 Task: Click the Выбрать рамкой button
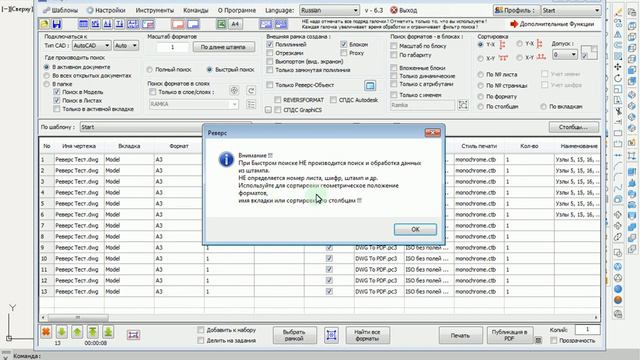pos(294,336)
